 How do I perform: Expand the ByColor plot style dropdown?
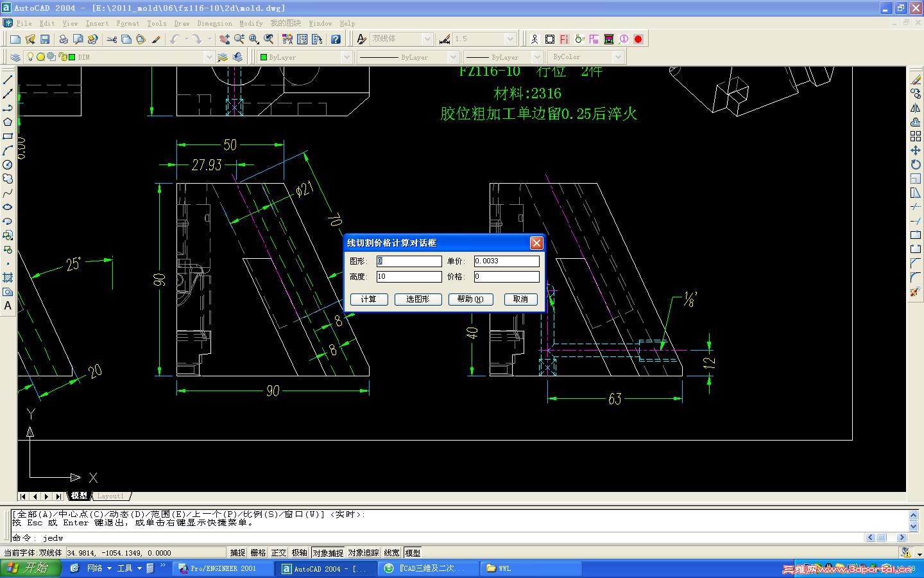[617, 57]
